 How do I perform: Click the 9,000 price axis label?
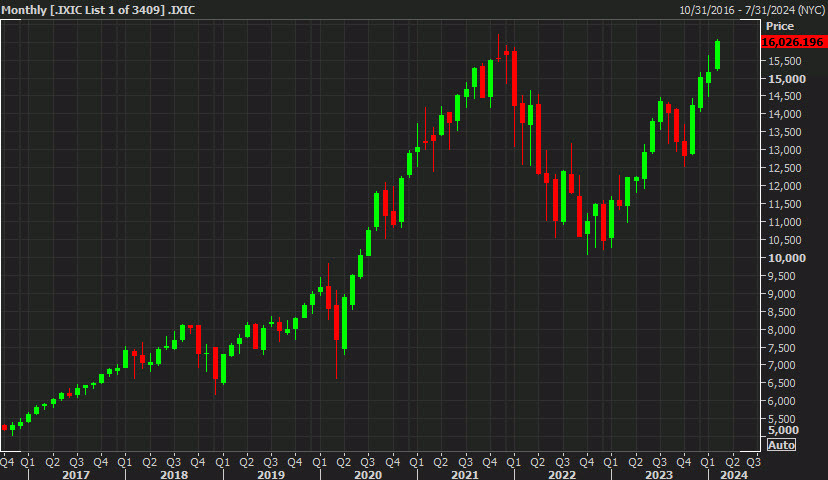click(x=782, y=294)
